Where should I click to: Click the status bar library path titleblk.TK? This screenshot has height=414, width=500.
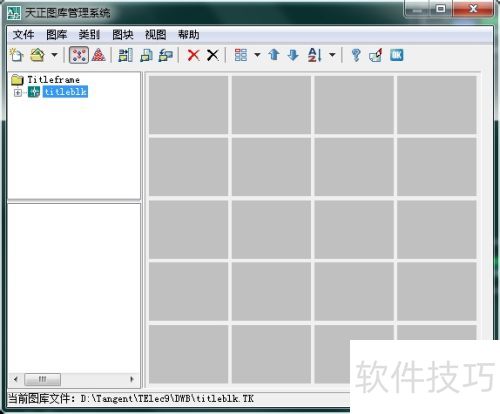pyautogui.click(x=167, y=398)
